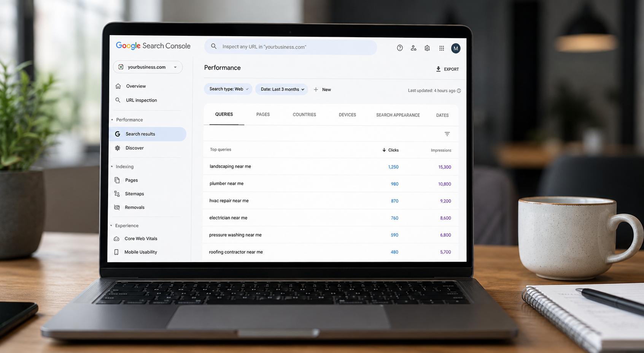Click the EXPORT button
The image size is (644, 353).
[x=447, y=69]
